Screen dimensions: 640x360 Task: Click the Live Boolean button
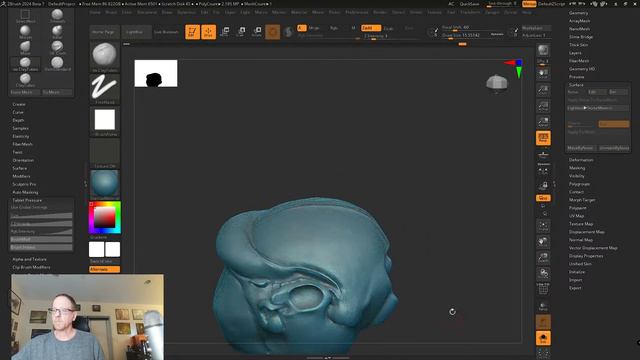pyautogui.click(x=166, y=32)
